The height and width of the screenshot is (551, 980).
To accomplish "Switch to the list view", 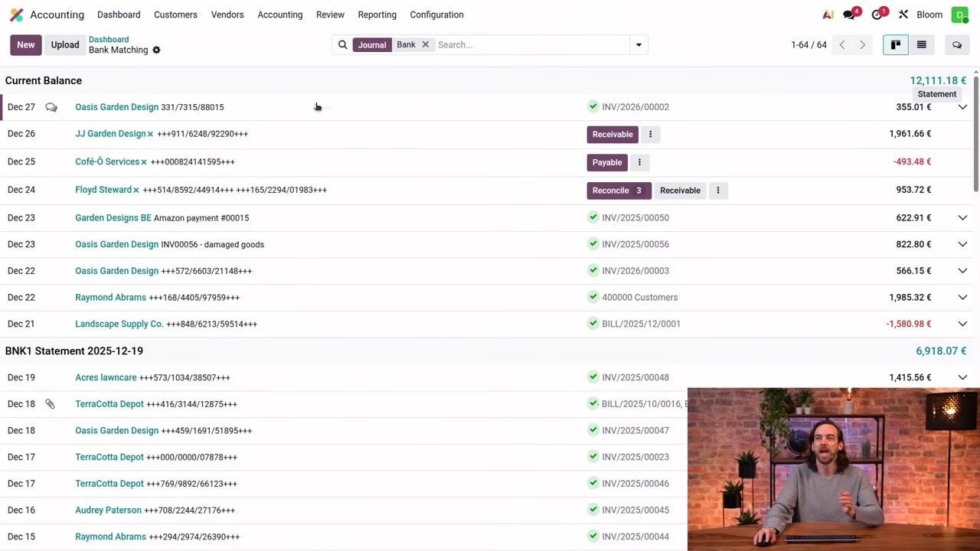I will (x=921, y=45).
